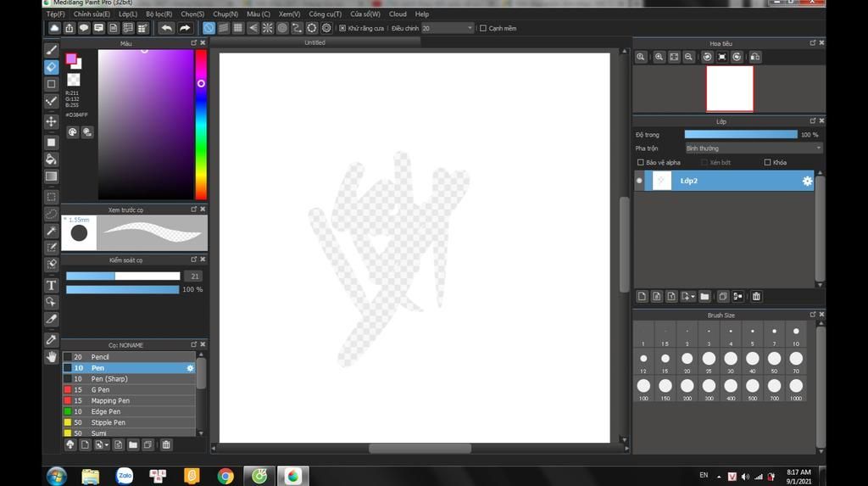Screen dimensions: 868x486
Task: Enable radial snap icon
Action: click(267, 28)
